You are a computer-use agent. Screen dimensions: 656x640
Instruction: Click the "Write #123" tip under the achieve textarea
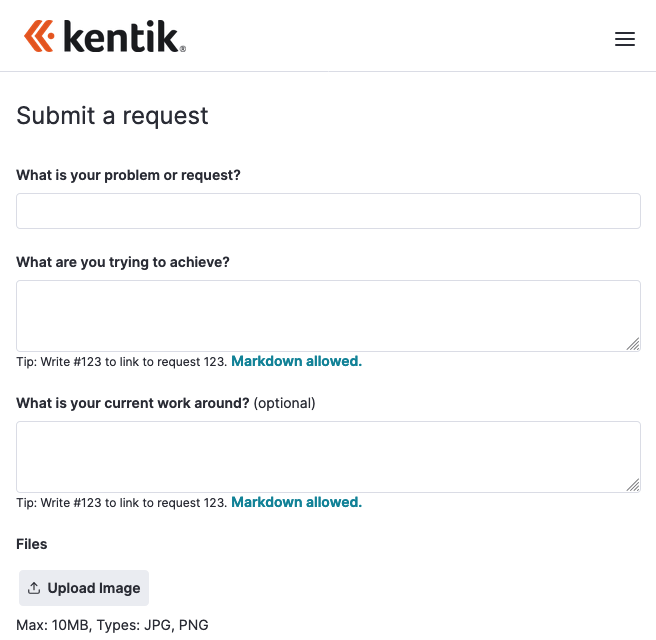coord(122,362)
